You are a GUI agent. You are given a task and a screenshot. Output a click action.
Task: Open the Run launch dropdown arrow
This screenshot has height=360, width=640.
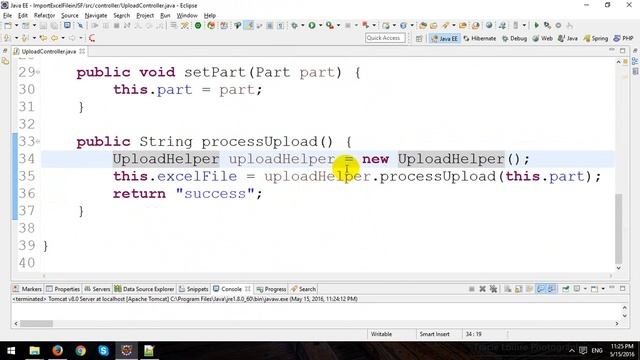[x=320, y=25]
